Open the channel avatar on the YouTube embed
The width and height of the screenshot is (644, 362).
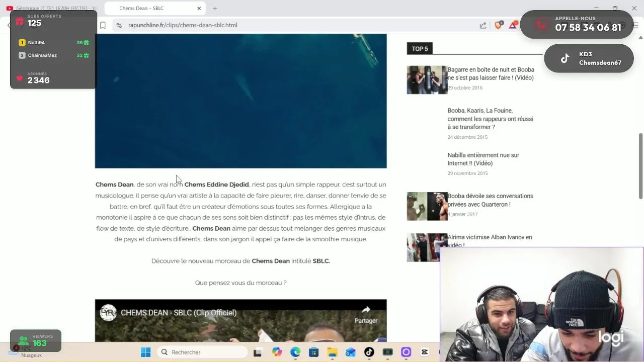coord(108,313)
